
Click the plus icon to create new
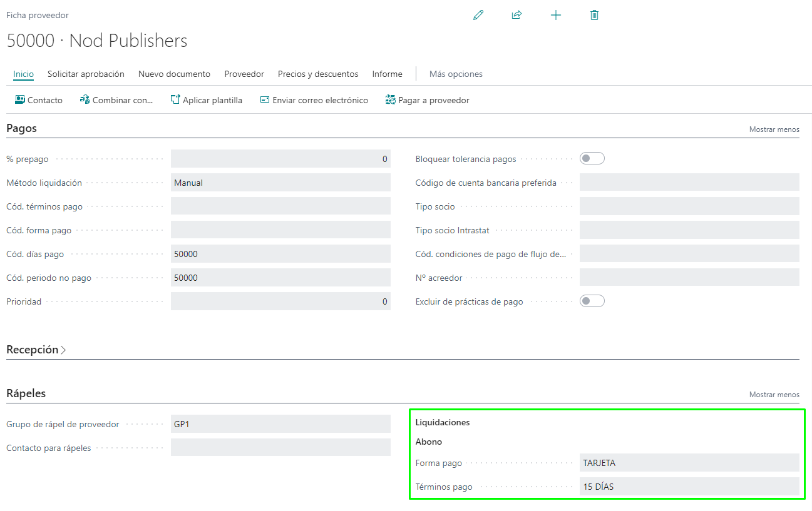tap(556, 15)
